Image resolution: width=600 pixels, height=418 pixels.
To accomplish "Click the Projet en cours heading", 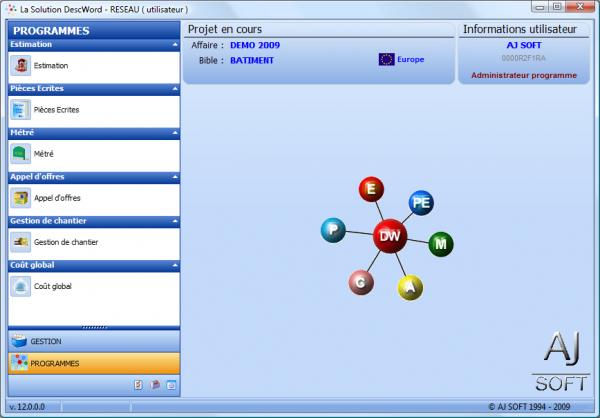I will (225, 29).
